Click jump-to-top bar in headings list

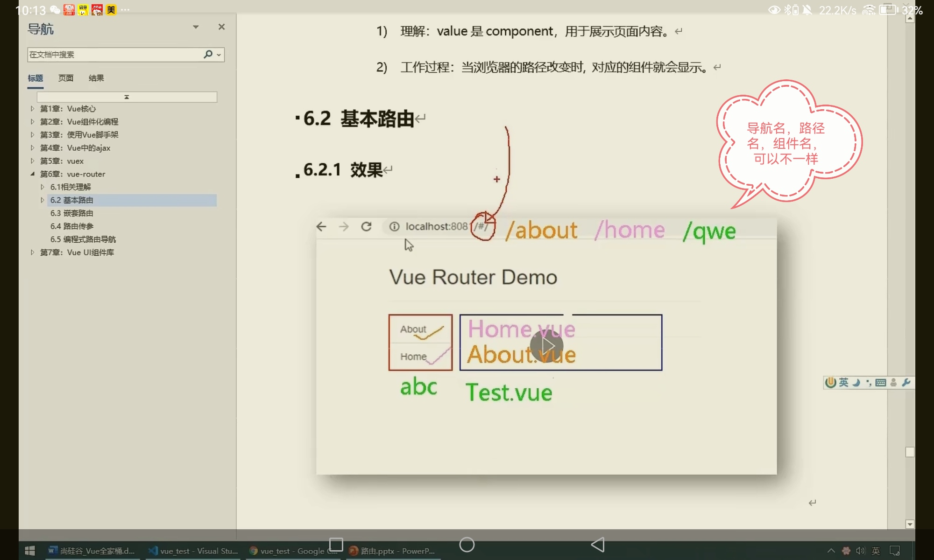tap(127, 97)
